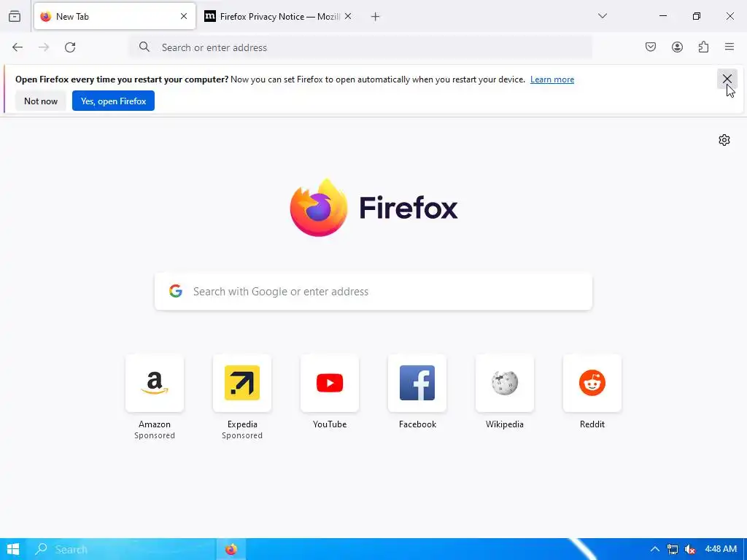Click the magnifier icon in address bar

tap(144, 47)
